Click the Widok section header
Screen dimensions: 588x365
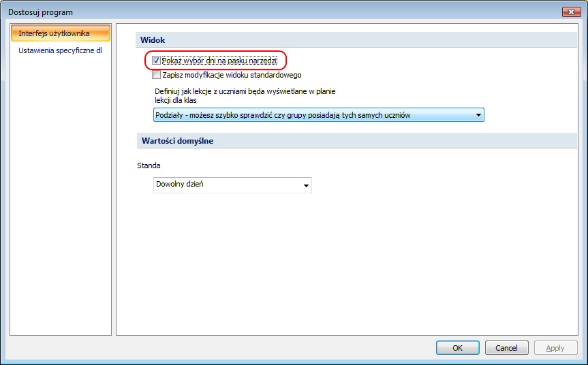[x=356, y=39]
